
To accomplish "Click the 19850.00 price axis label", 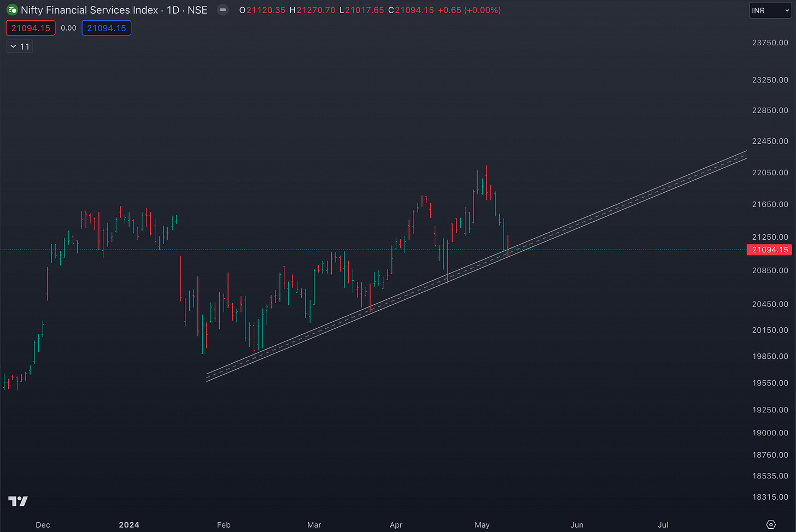I will [x=770, y=356].
